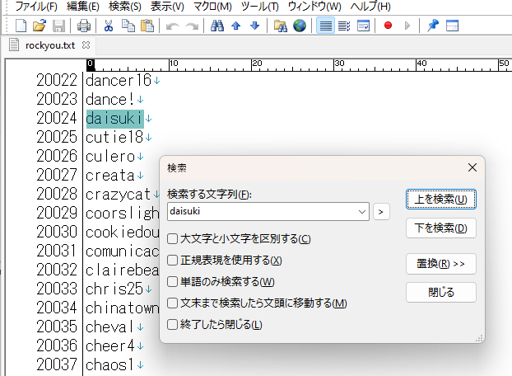The image size is (512, 376).
Task: Click the highlighted daisuki text
Action: tap(115, 119)
